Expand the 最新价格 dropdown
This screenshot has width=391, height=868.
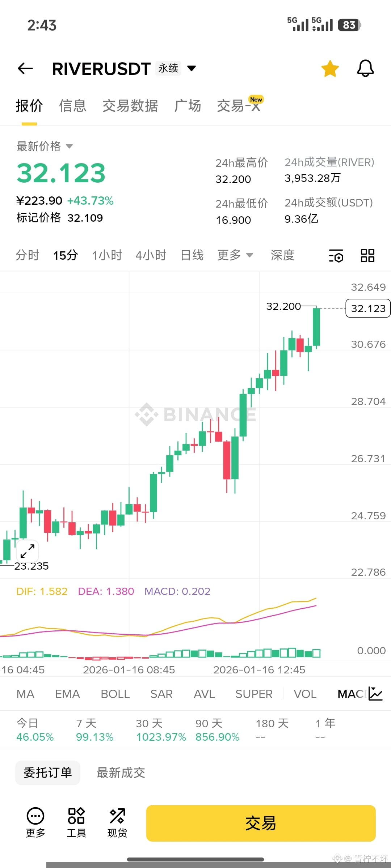tap(45, 146)
